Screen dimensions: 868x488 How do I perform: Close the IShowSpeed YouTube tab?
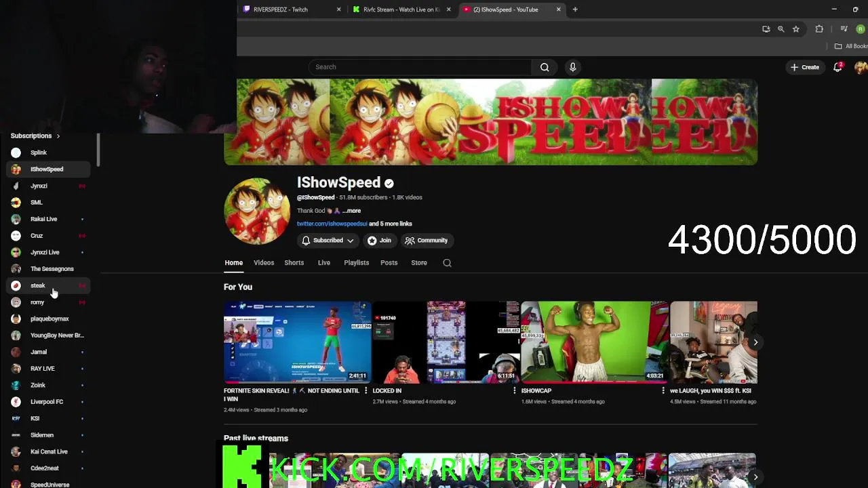coord(559,9)
